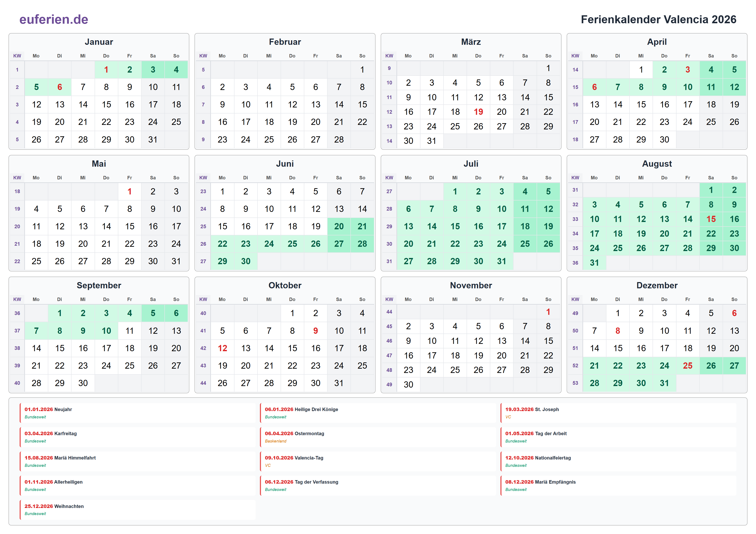
Task: Open the 06.04.2026 Ostermontag entry
Action: (x=378, y=437)
